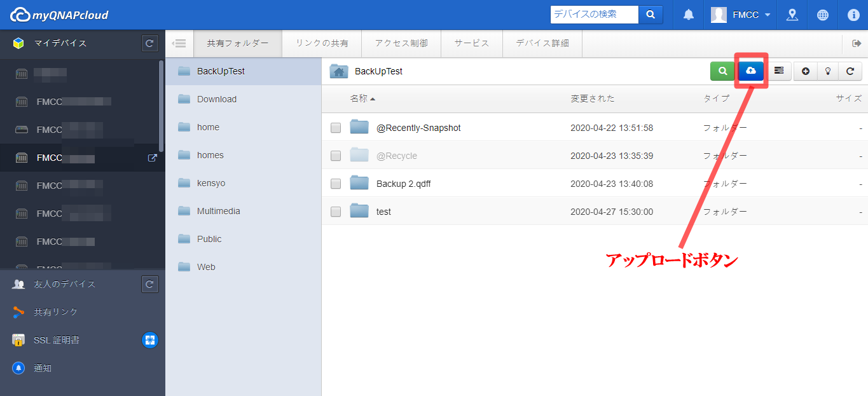
Task: Sort by 名称 column header
Action: pos(362,99)
